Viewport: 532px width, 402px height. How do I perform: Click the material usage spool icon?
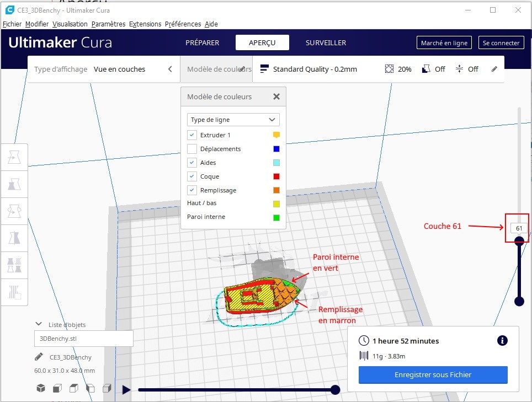click(x=364, y=356)
